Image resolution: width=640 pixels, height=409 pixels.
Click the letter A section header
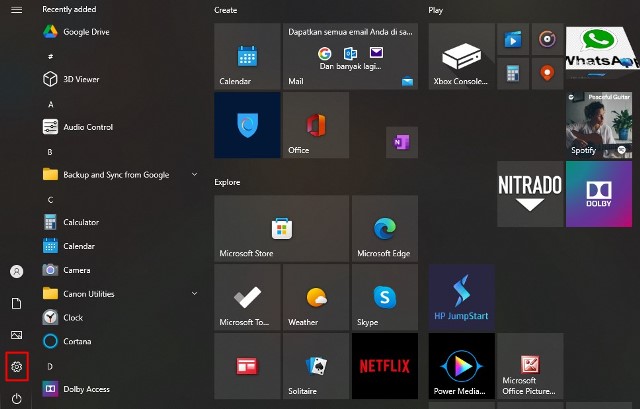[x=51, y=104]
